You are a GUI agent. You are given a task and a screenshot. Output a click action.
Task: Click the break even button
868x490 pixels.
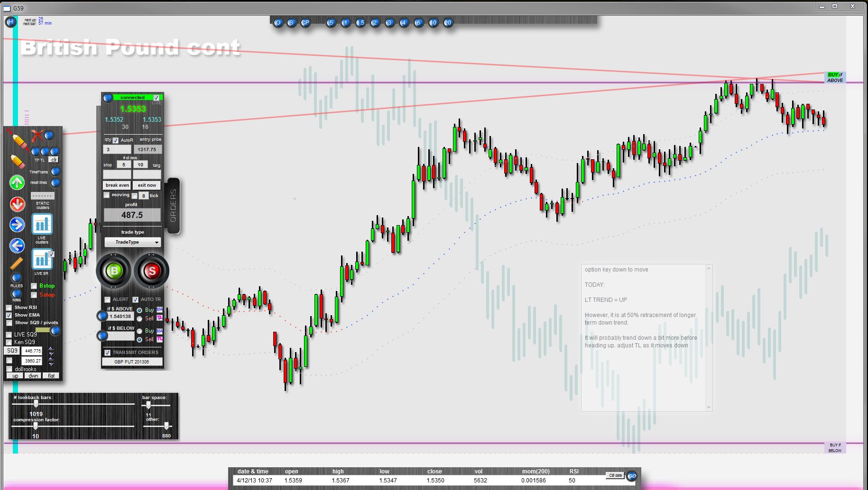[117, 185]
